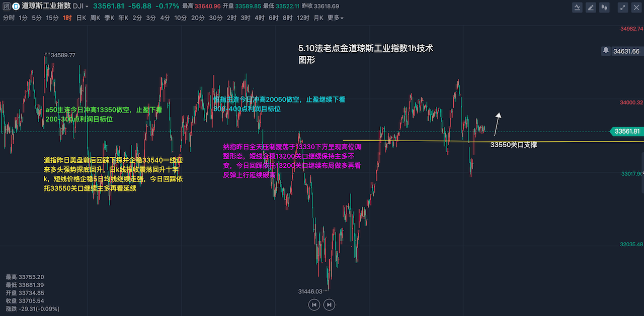Jump to previous chart bar
The height and width of the screenshot is (316, 644).
[314, 304]
